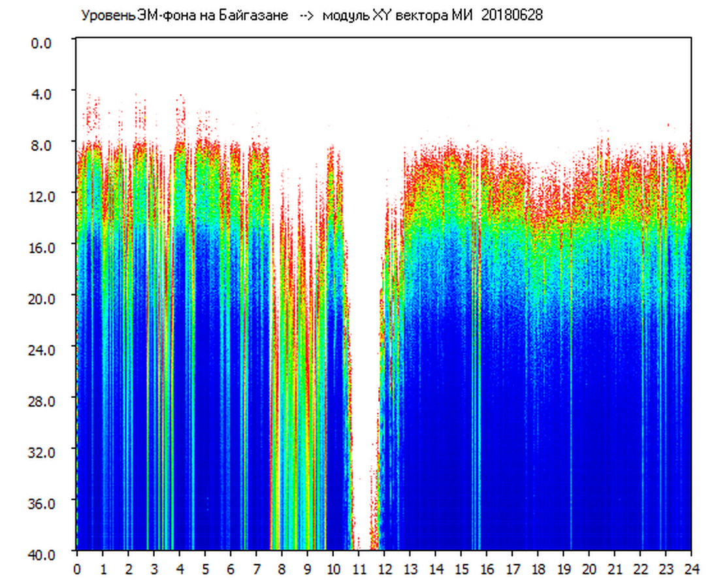Click the 6 hour tick label
This screenshot has height=588, width=716.
pyautogui.click(x=231, y=569)
